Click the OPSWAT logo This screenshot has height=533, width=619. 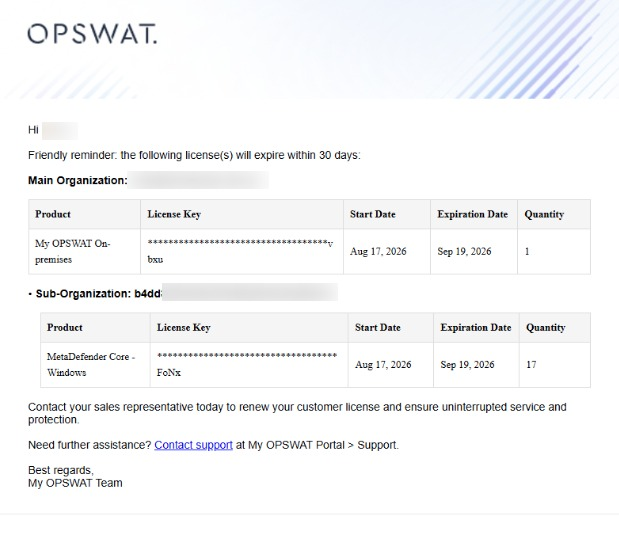(92, 34)
